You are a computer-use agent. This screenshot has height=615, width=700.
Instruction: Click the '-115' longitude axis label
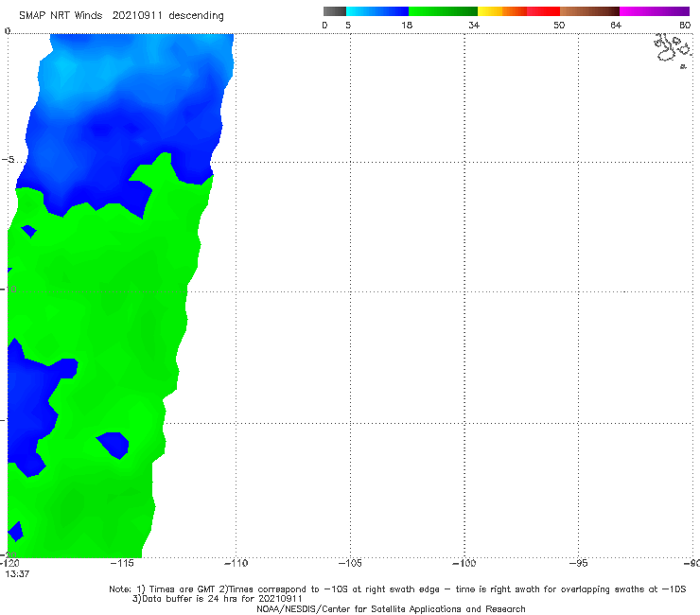pos(122,563)
